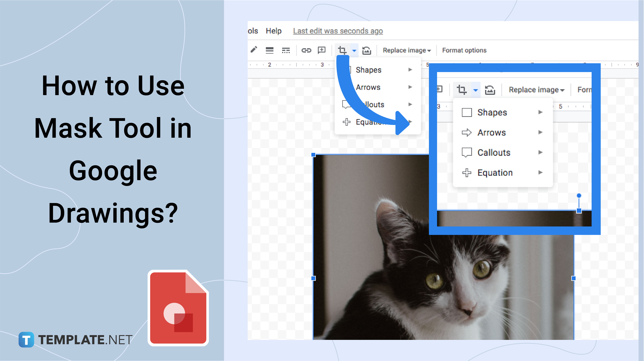Expand Arrows submenu arrow in small menu
Image resolution: width=644 pixels, height=361 pixels.
point(410,87)
